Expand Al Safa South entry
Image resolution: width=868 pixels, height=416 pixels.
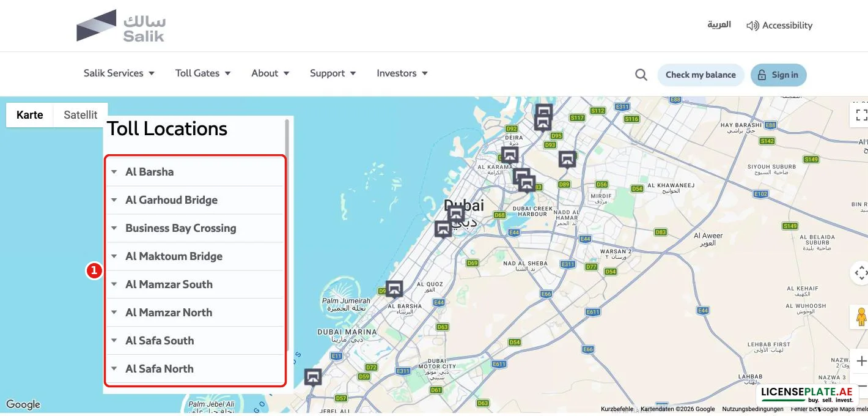195,341
